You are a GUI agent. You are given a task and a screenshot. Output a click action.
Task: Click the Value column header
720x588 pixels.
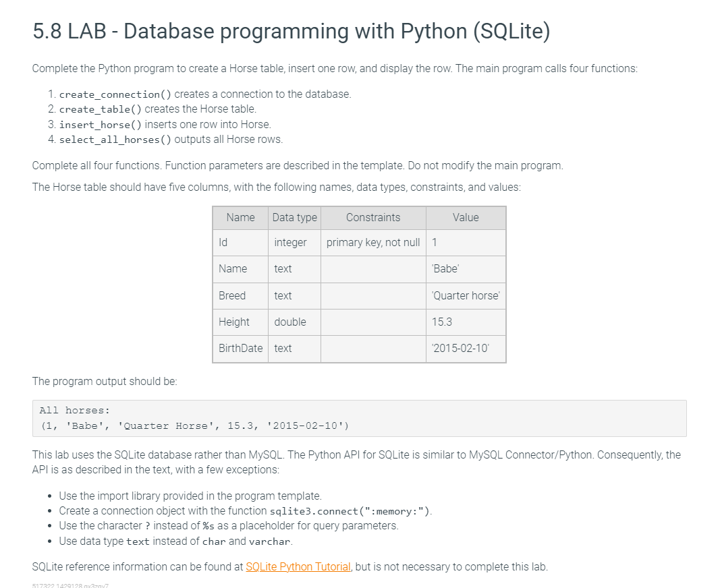[466, 217]
